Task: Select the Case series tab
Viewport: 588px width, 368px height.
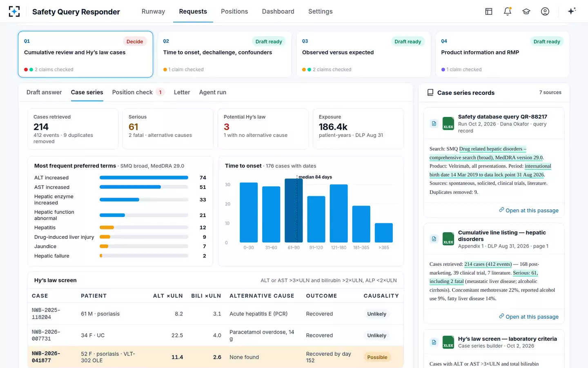Action: [x=87, y=92]
